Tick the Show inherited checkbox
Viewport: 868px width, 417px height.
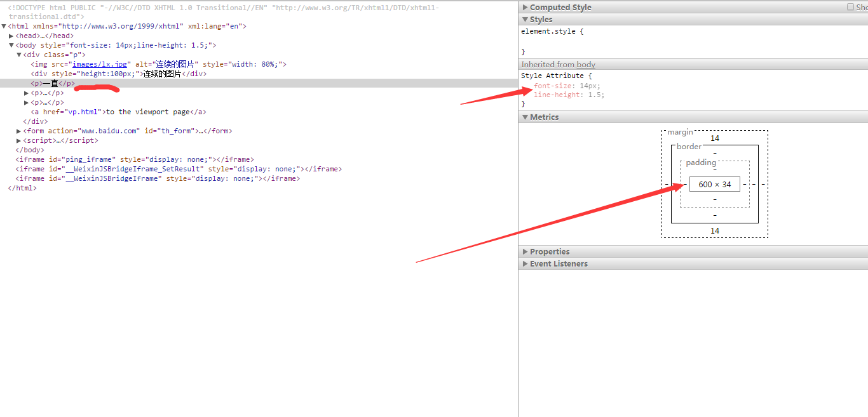click(851, 7)
